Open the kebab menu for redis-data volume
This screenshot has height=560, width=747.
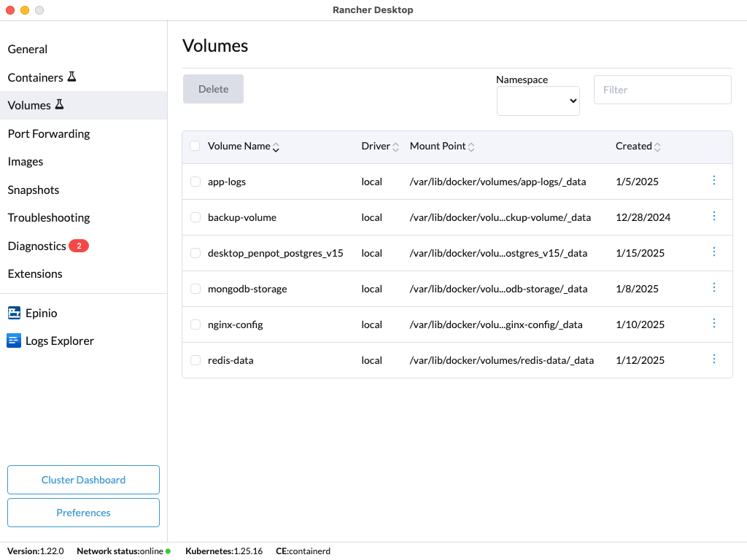714,359
